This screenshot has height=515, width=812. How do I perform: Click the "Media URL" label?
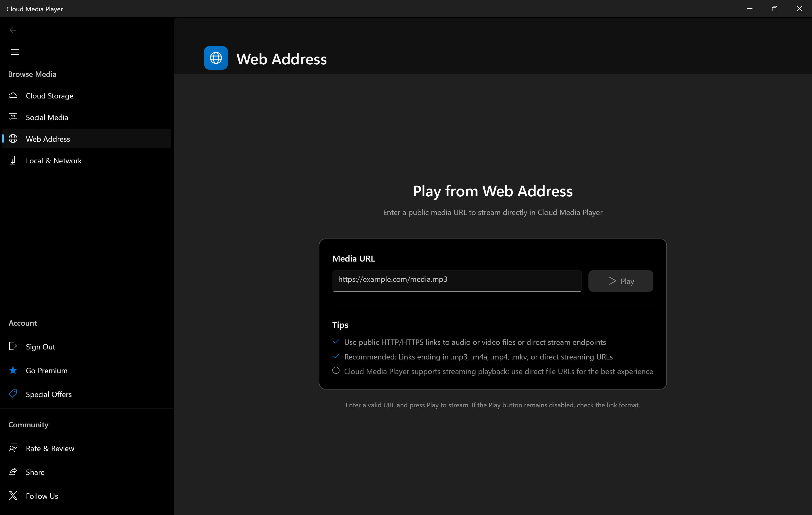point(353,259)
